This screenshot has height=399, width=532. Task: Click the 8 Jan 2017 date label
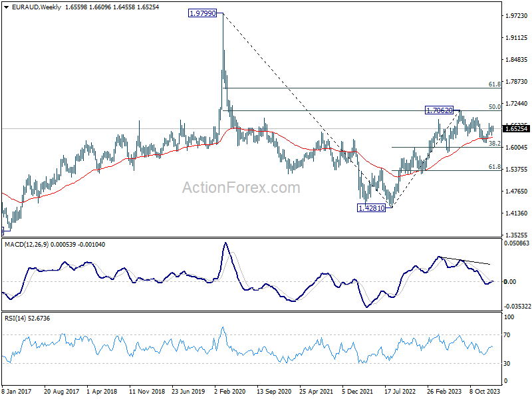click(x=16, y=391)
